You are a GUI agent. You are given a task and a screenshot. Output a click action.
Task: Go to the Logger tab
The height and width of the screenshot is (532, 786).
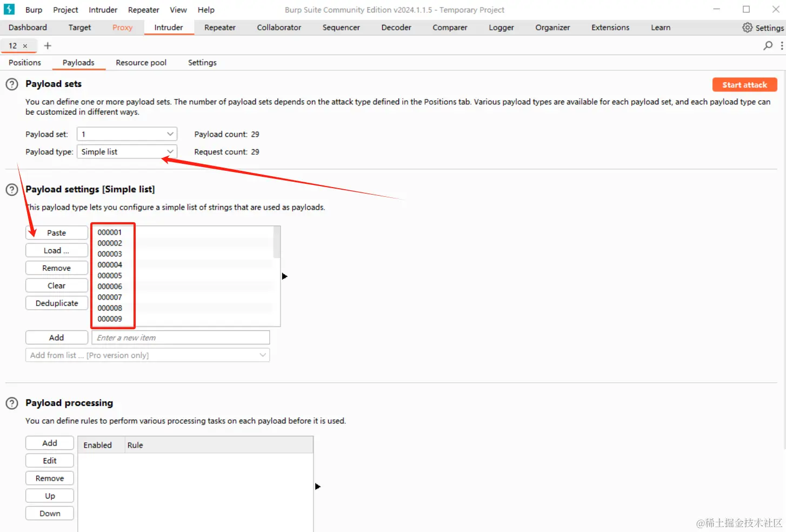tap(501, 28)
